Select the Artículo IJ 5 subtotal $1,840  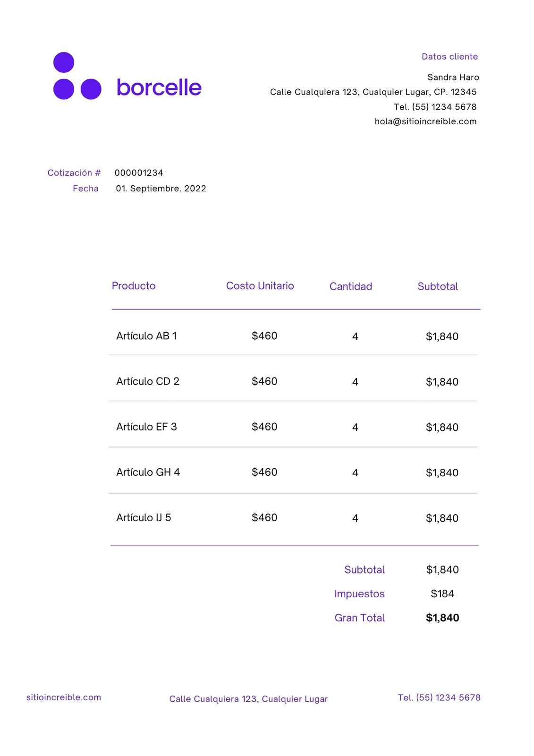[442, 518]
